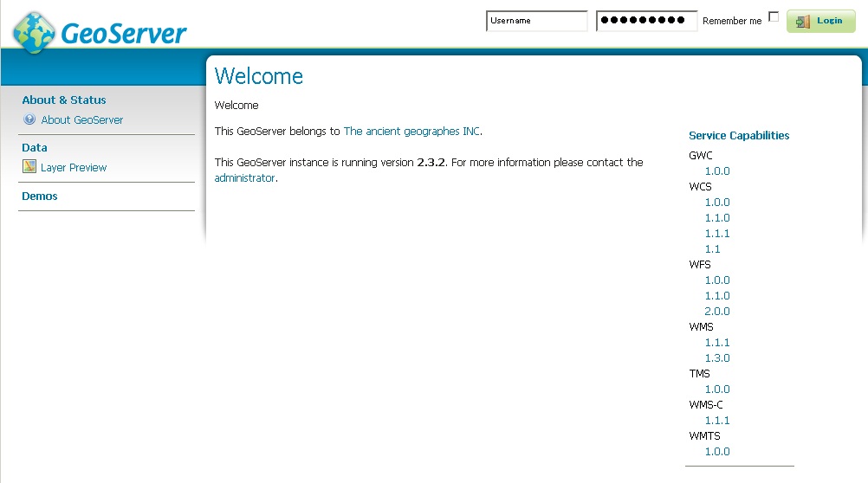Click the door icon on Login button
The image size is (868, 483).
point(803,22)
